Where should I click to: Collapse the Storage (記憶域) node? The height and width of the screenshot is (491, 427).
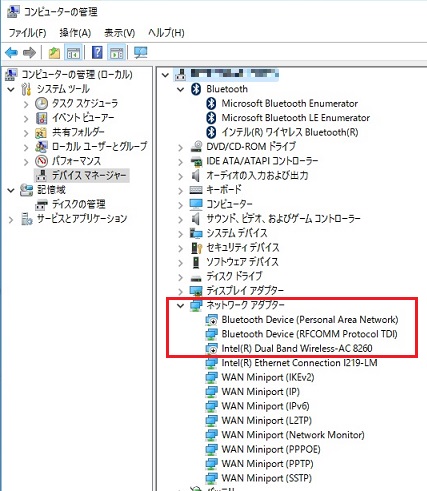pyautogui.click(x=11, y=190)
